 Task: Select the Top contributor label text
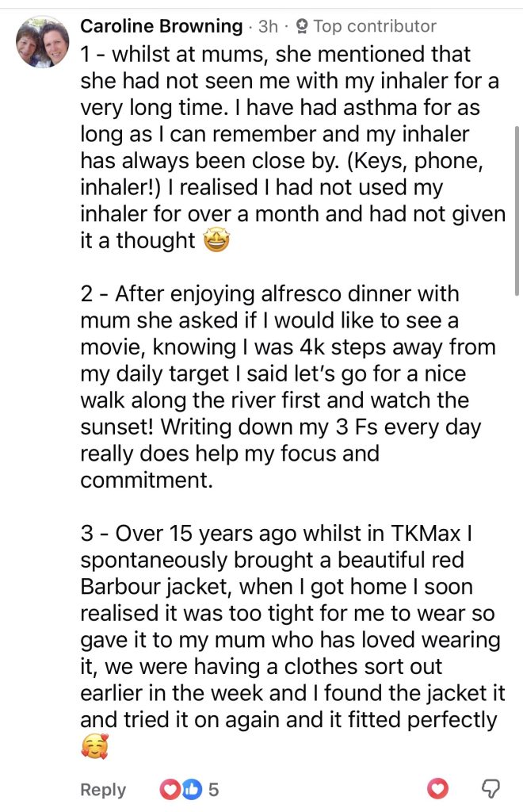click(375, 26)
